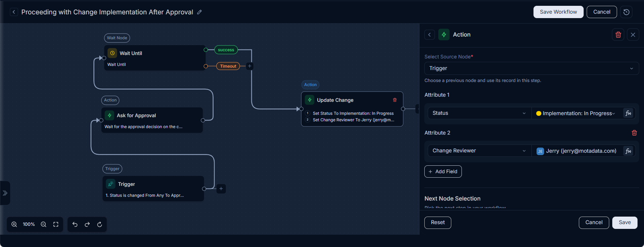Click refresh canvas icon

[100, 224]
